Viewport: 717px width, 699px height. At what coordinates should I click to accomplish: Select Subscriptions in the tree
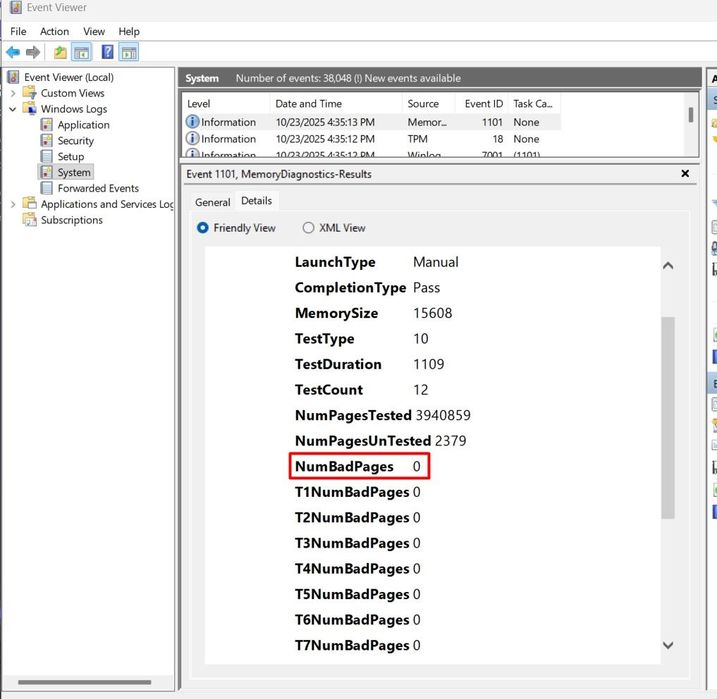[72, 220]
